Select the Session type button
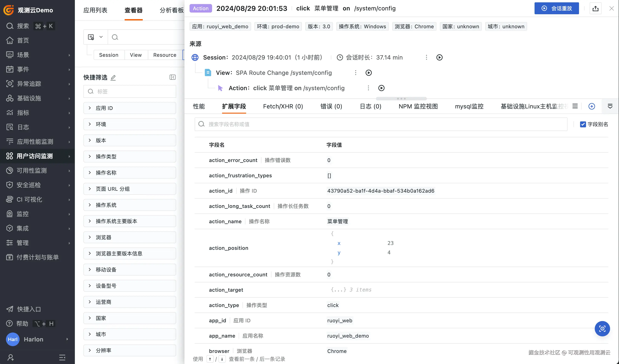 (108, 55)
